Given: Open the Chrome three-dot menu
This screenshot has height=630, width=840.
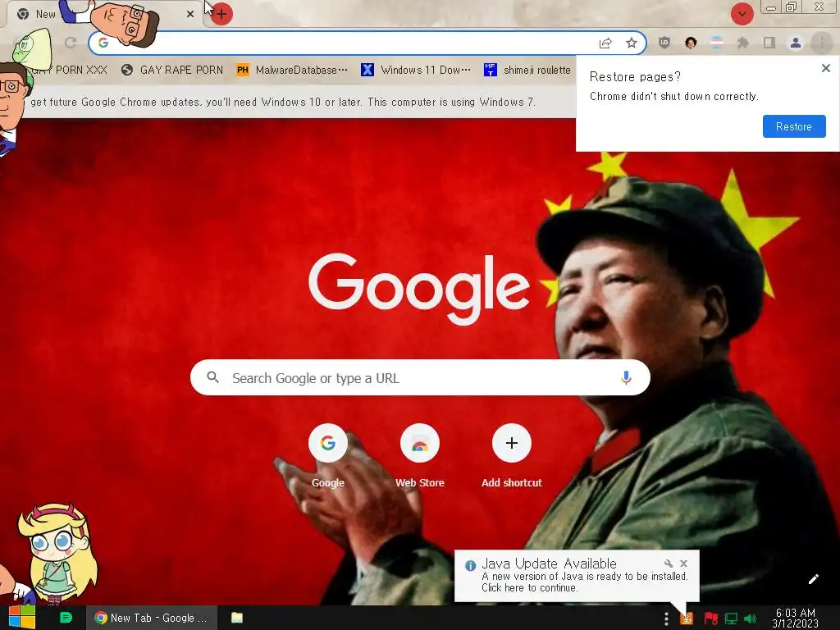Looking at the screenshot, I should tap(822, 43).
